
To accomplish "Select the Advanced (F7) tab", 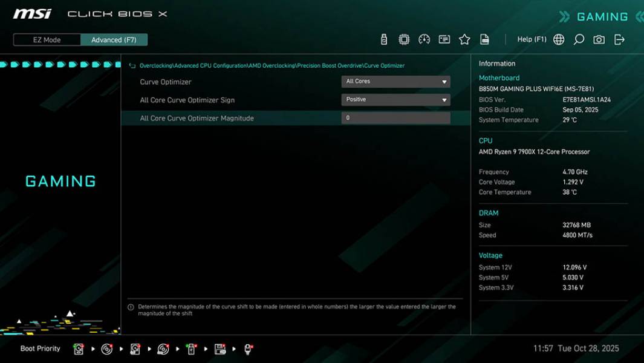I will (x=114, y=39).
